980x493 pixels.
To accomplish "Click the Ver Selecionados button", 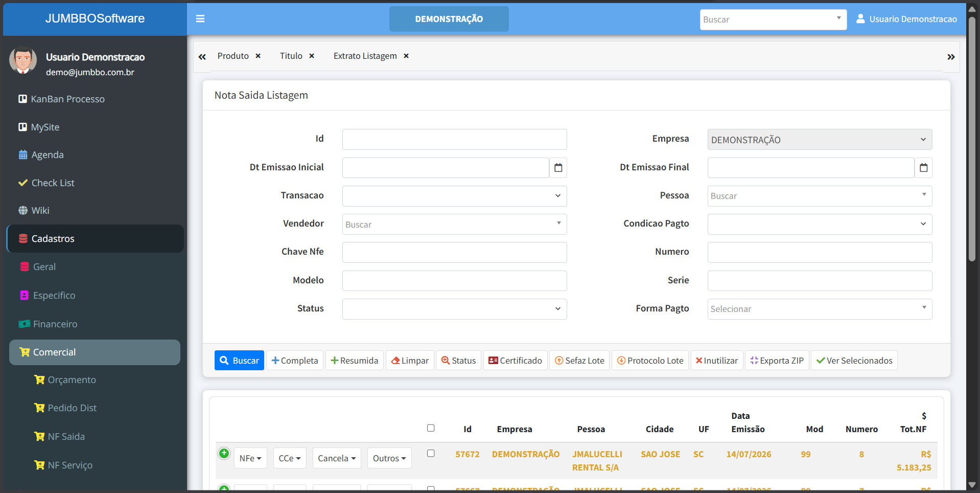I will coord(854,361).
